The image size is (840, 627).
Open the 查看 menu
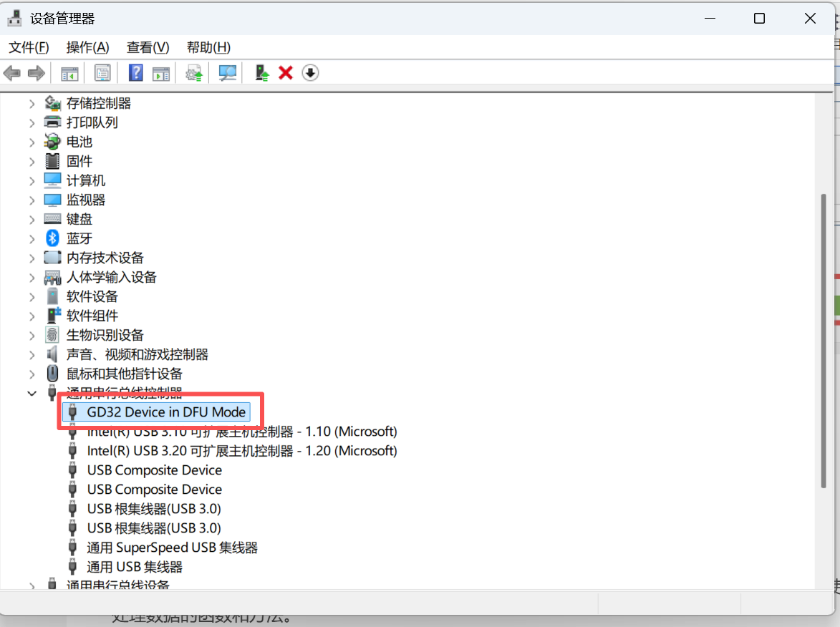[147, 47]
